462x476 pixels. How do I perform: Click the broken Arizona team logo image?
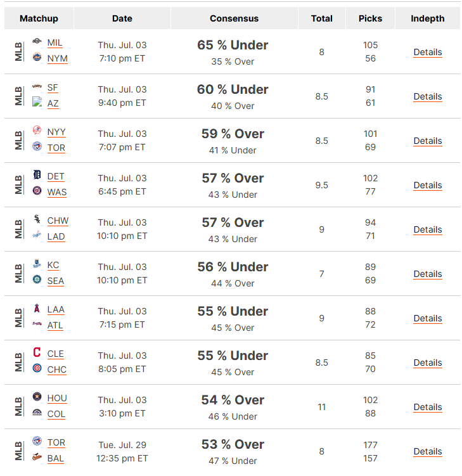click(x=37, y=101)
